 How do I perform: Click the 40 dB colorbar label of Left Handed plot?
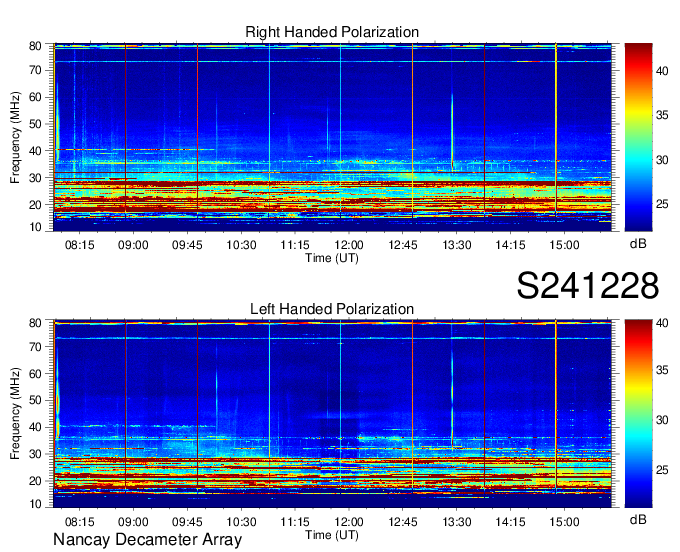click(662, 323)
